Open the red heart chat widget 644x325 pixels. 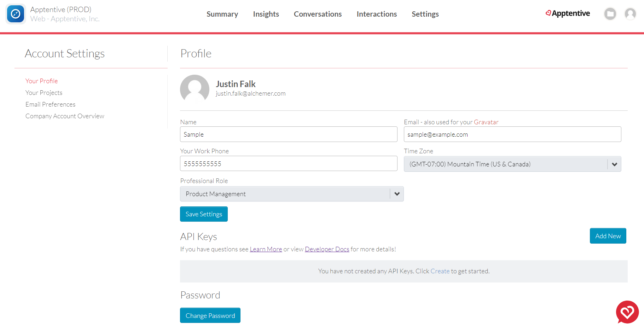627,312
